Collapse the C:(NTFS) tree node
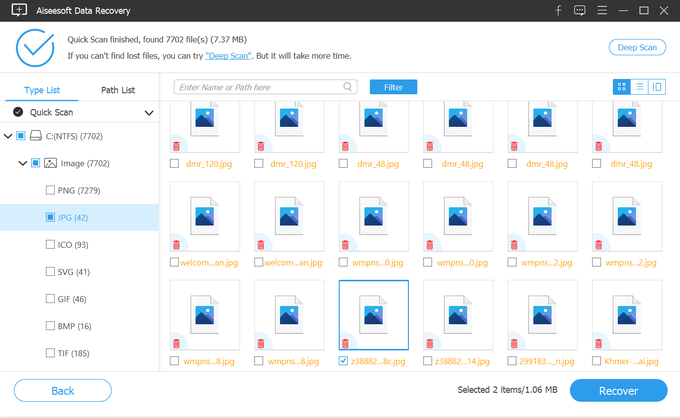Viewport: 680px width, 418px height. click(9, 136)
